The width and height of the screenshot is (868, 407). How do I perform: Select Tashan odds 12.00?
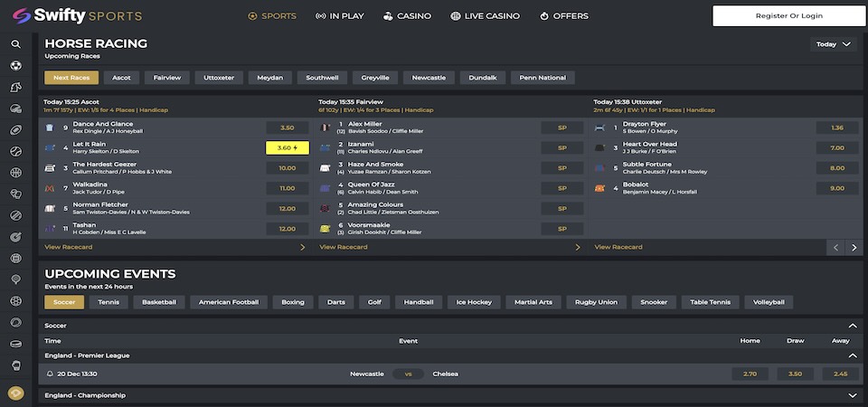pos(288,229)
